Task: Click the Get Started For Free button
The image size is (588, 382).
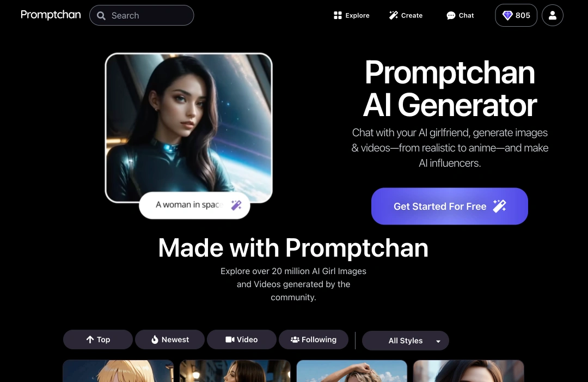Action: point(450,207)
